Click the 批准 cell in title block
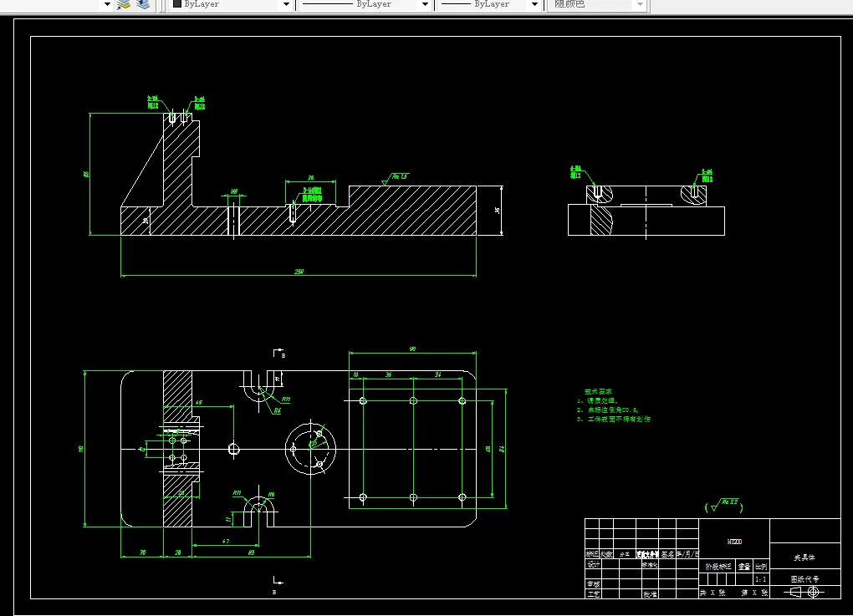The height and width of the screenshot is (616, 853). [x=650, y=593]
